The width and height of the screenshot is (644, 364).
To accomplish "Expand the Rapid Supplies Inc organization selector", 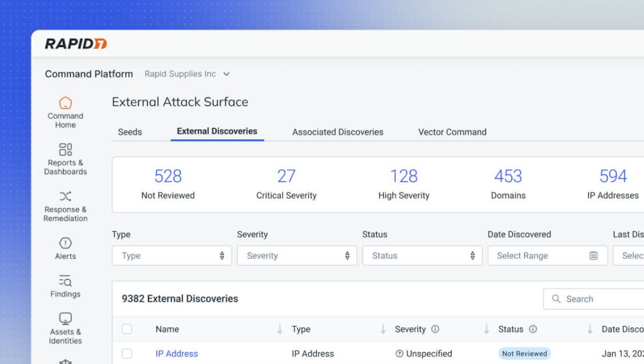I will (226, 74).
